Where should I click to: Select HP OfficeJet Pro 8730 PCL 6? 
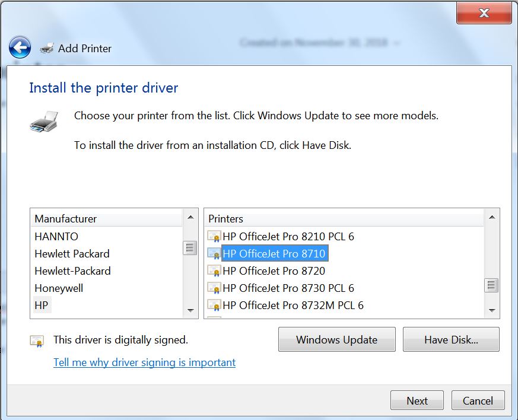[x=288, y=288]
